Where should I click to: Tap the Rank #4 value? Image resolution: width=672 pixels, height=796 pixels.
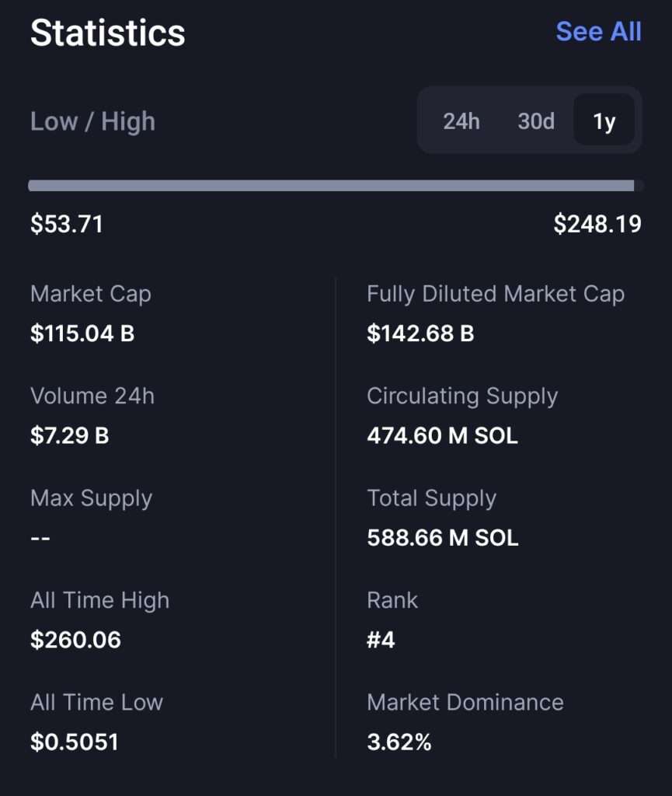pyautogui.click(x=381, y=640)
